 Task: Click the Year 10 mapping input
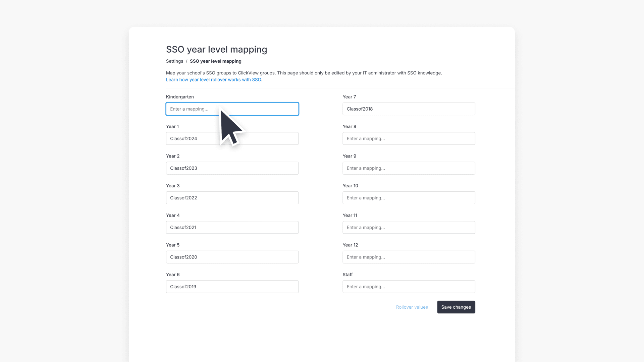point(409,198)
